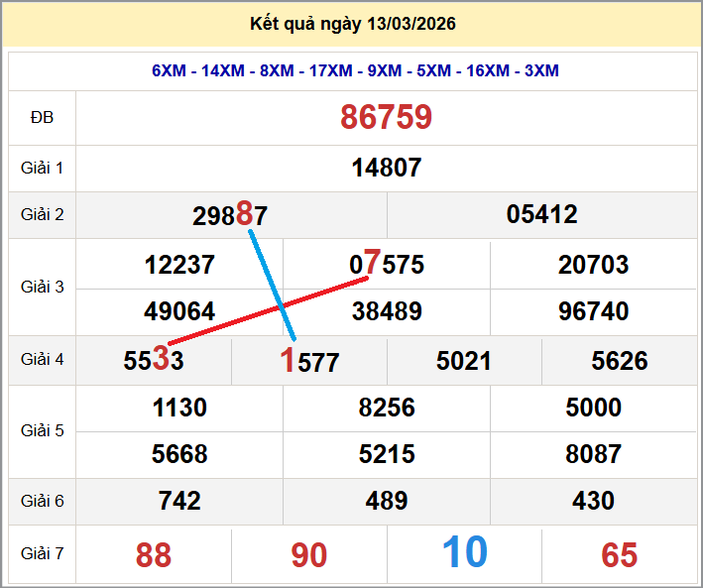Select the Giải 1 result 14807
This screenshot has width=703, height=588.
click(387, 168)
